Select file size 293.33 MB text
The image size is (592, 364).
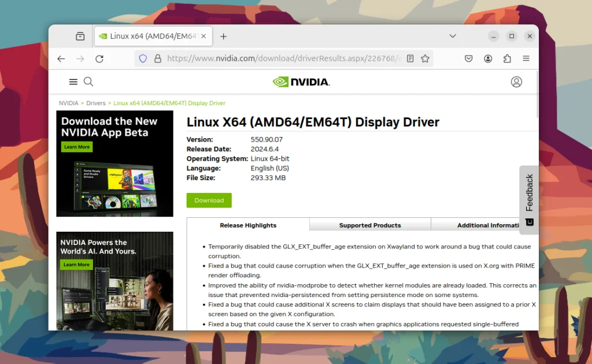(x=268, y=177)
